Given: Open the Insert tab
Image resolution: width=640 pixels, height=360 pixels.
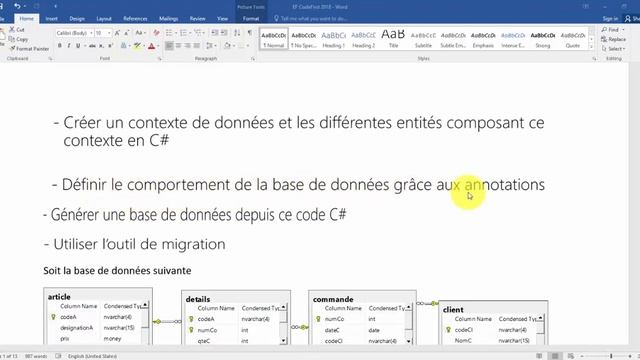Looking at the screenshot, I should (51, 18).
